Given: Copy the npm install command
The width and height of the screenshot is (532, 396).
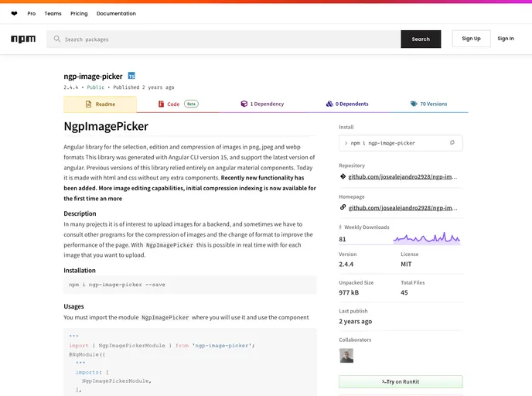Looking at the screenshot, I should coord(452,142).
